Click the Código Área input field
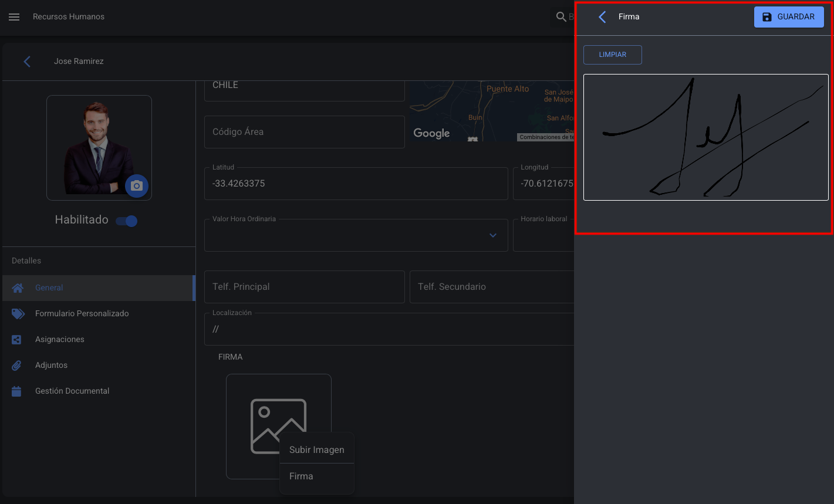This screenshot has height=504, width=834. 304,132
